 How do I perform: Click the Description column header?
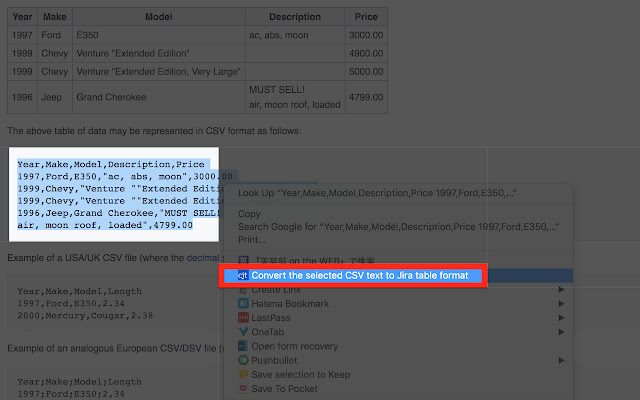point(295,17)
